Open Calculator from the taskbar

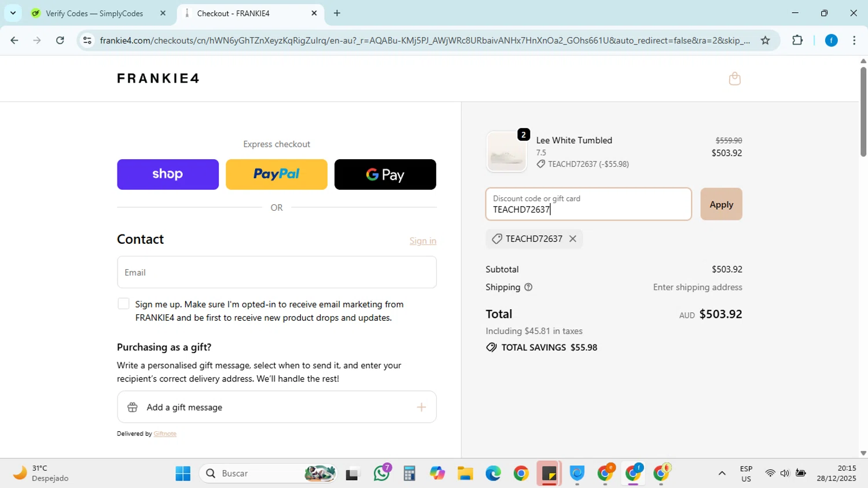pos(410,474)
